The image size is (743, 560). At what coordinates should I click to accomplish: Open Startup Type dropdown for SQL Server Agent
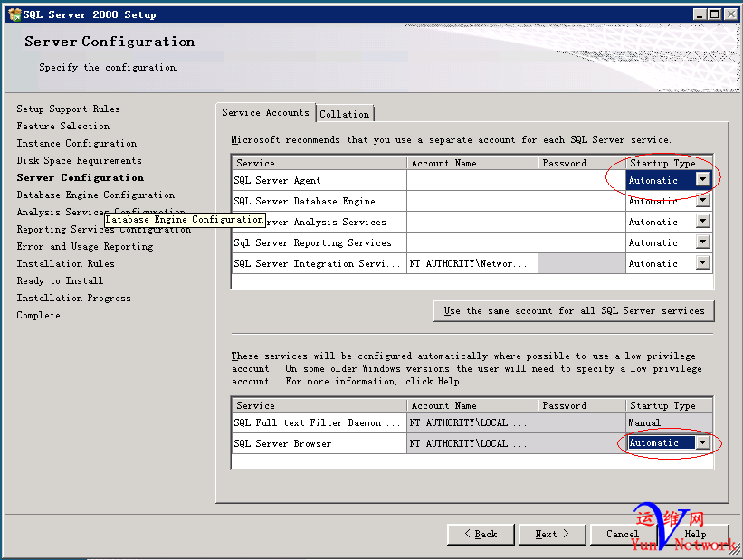click(x=702, y=179)
